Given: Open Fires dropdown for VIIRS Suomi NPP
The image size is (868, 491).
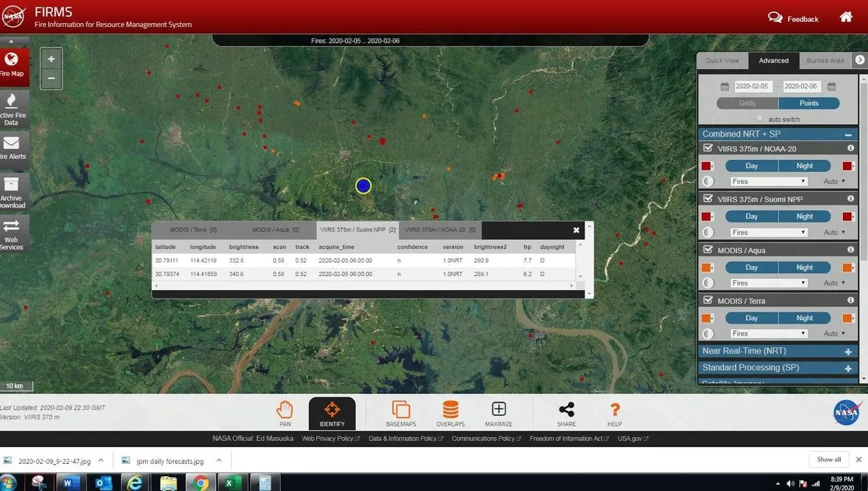Looking at the screenshot, I should 768,232.
